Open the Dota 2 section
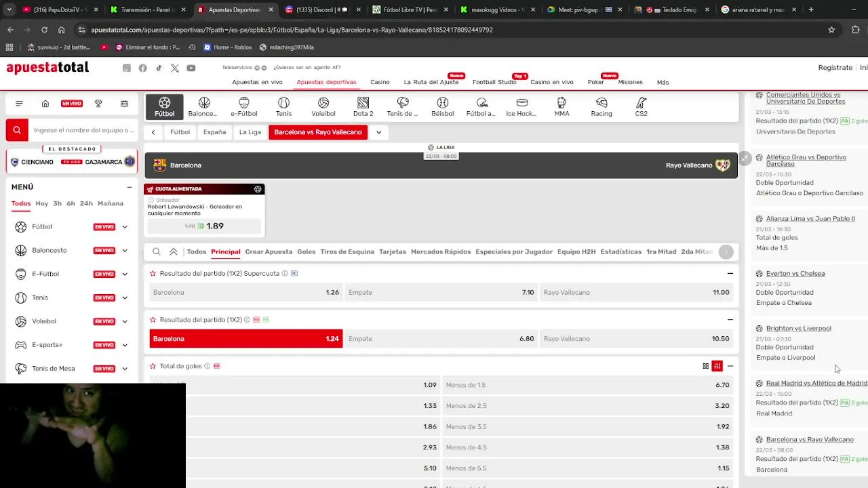 coord(363,107)
